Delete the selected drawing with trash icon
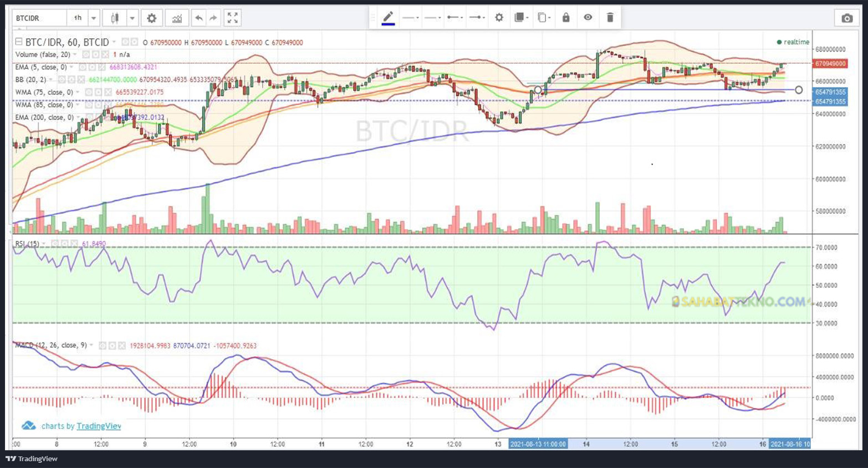The image size is (868, 468). point(610,18)
